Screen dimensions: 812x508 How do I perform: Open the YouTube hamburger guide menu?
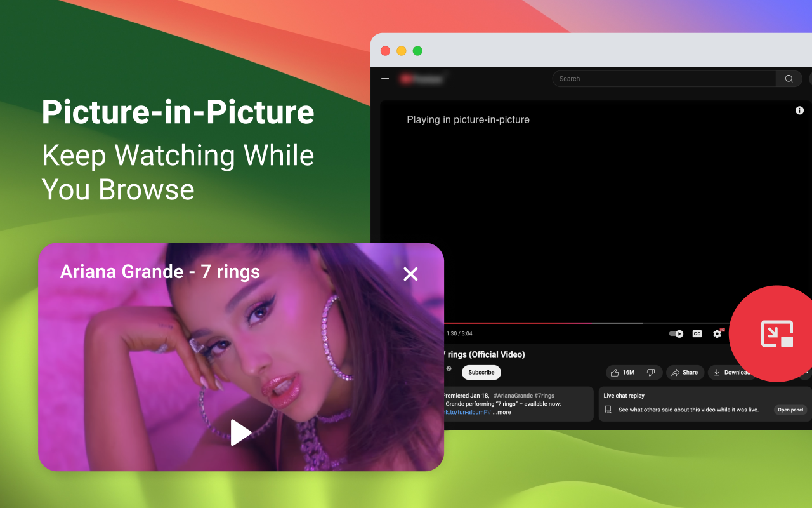385,79
